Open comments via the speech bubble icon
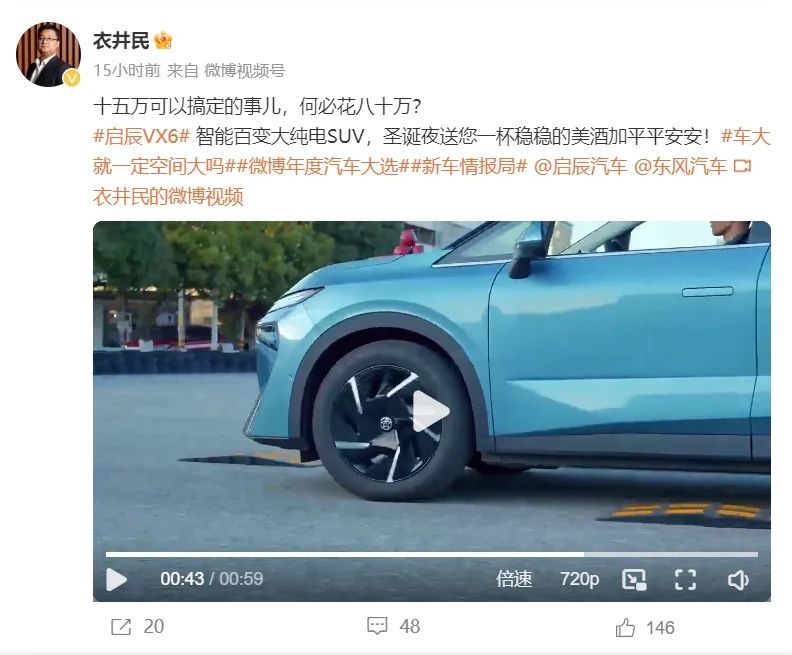 click(x=377, y=626)
